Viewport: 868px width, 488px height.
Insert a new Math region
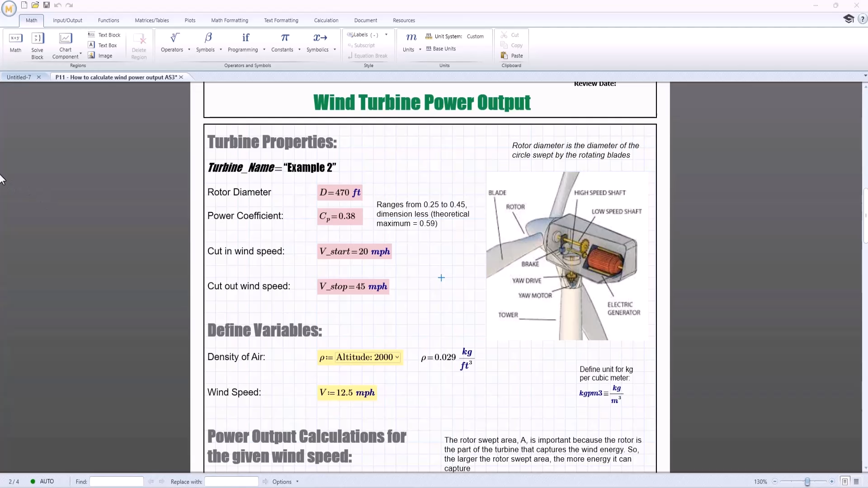pos(15,43)
